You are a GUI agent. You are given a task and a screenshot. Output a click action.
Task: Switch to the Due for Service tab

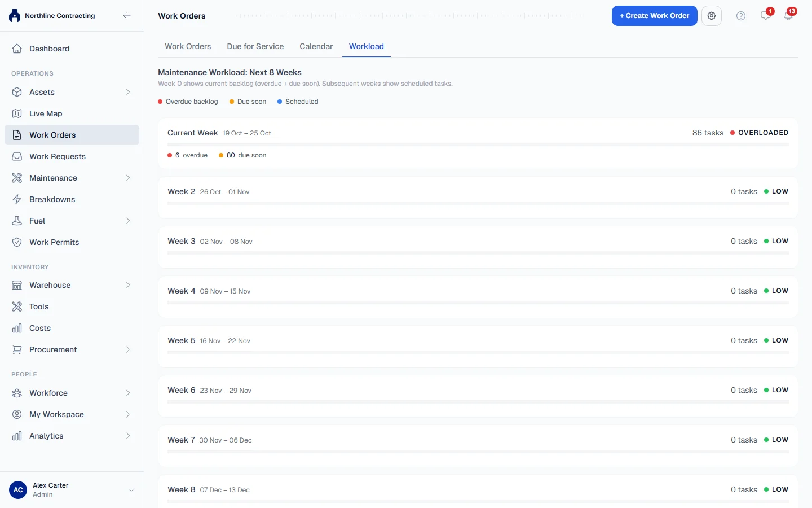(255, 46)
